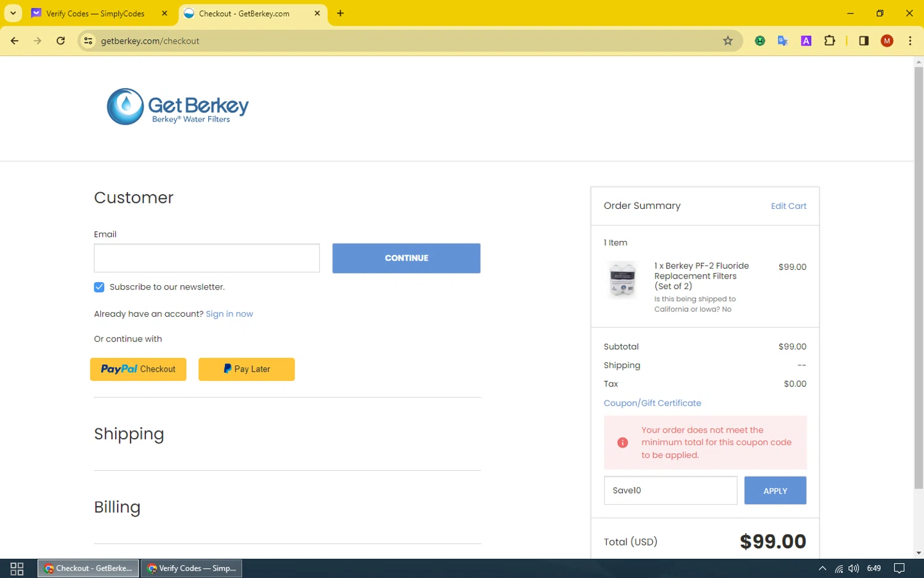The width and height of the screenshot is (924, 578).
Task: Switch to Verify Codes taskbar window
Action: [192, 568]
